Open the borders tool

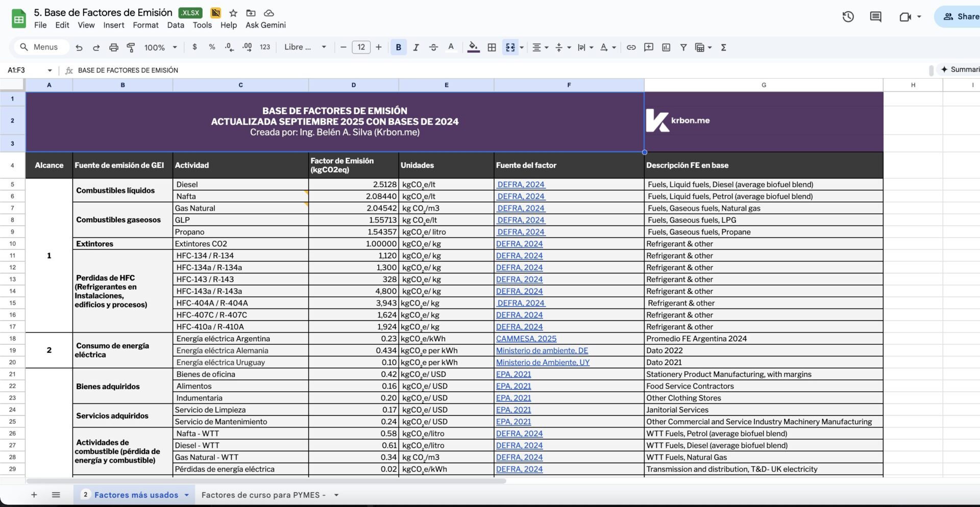pos(492,47)
